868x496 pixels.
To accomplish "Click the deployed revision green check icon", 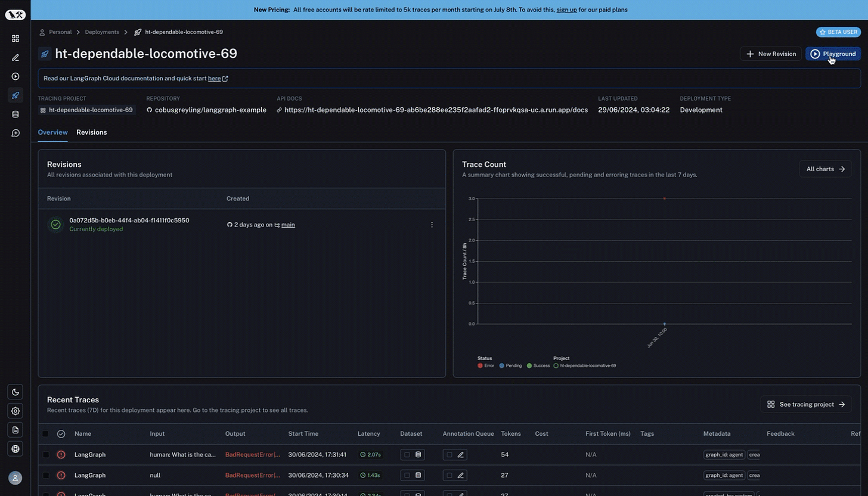I will (55, 225).
